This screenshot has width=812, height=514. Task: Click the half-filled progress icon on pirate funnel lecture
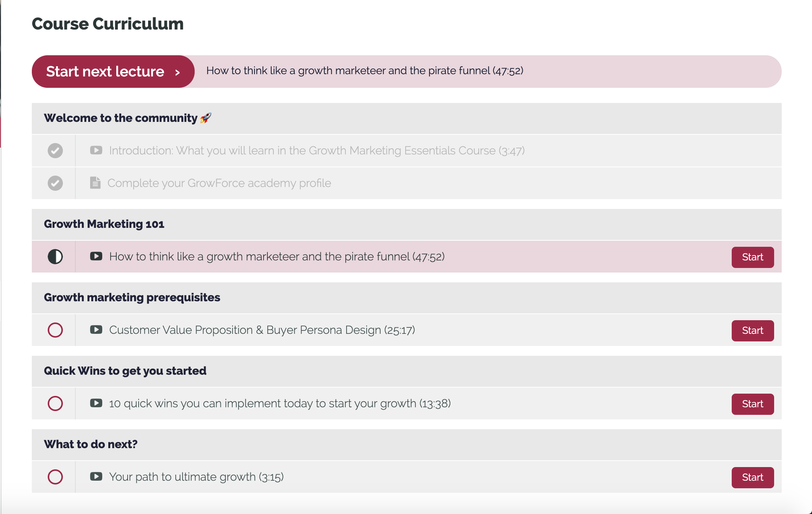(55, 257)
